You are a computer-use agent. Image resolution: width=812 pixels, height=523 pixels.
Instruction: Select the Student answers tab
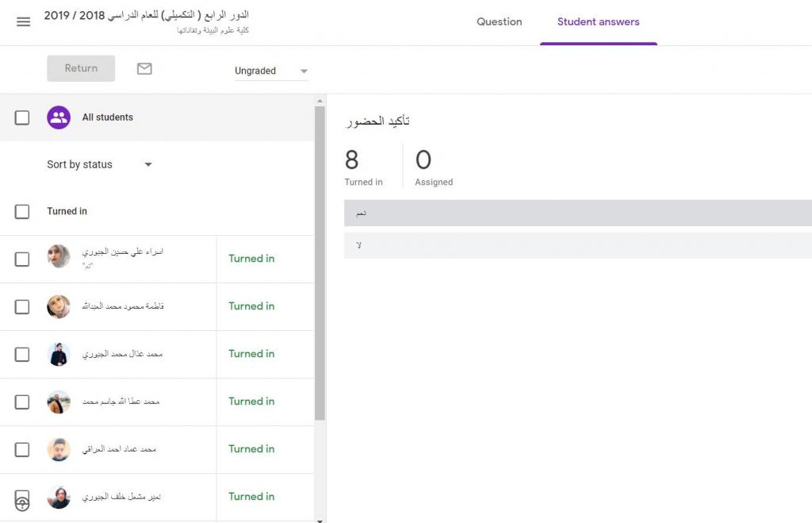tap(598, 22)
